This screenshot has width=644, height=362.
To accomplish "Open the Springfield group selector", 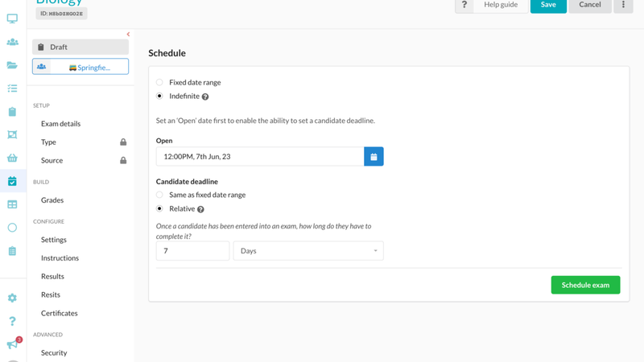I will click(x=80, y=67).
